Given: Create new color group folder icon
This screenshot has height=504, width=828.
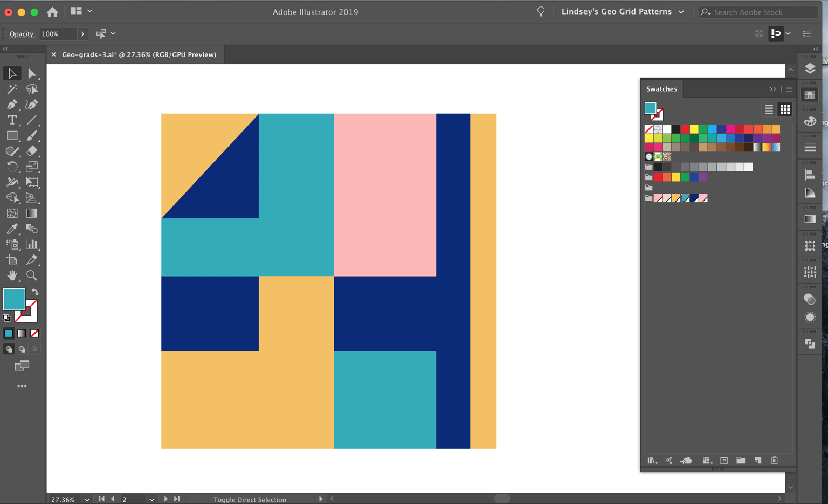Looking at the screenshot, I should pos(741,460).
